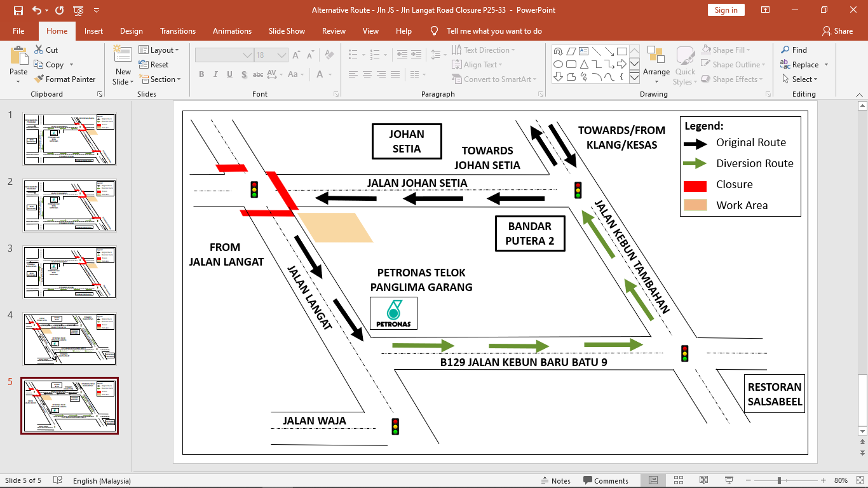
Task: Toggle the Notes pane
Action: pos(555,481)
